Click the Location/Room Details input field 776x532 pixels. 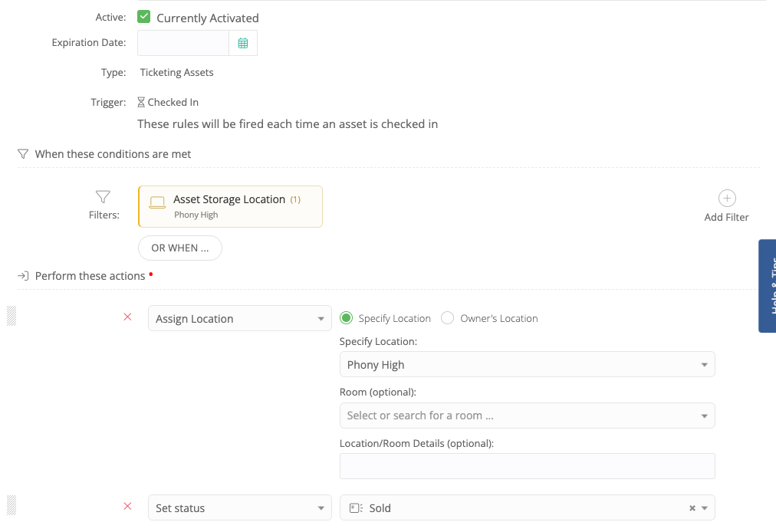[527, 466]
